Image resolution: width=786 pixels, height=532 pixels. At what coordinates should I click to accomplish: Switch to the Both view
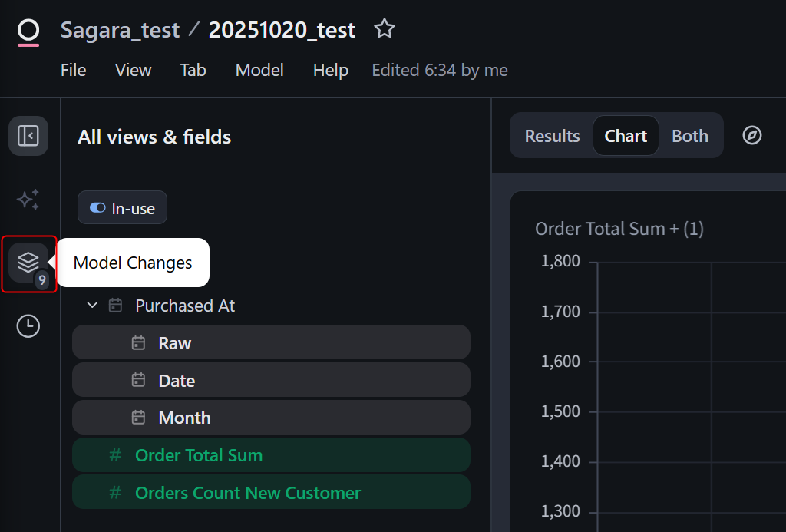[689, 136]
